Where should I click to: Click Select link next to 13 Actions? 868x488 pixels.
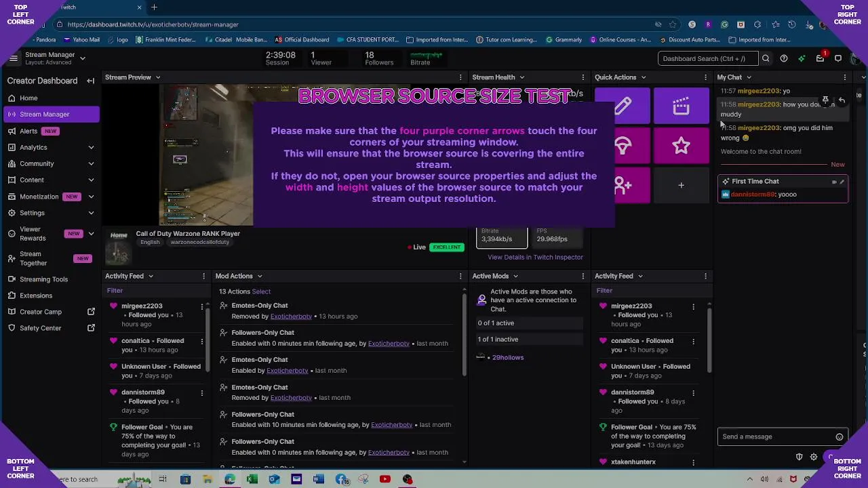261,291
